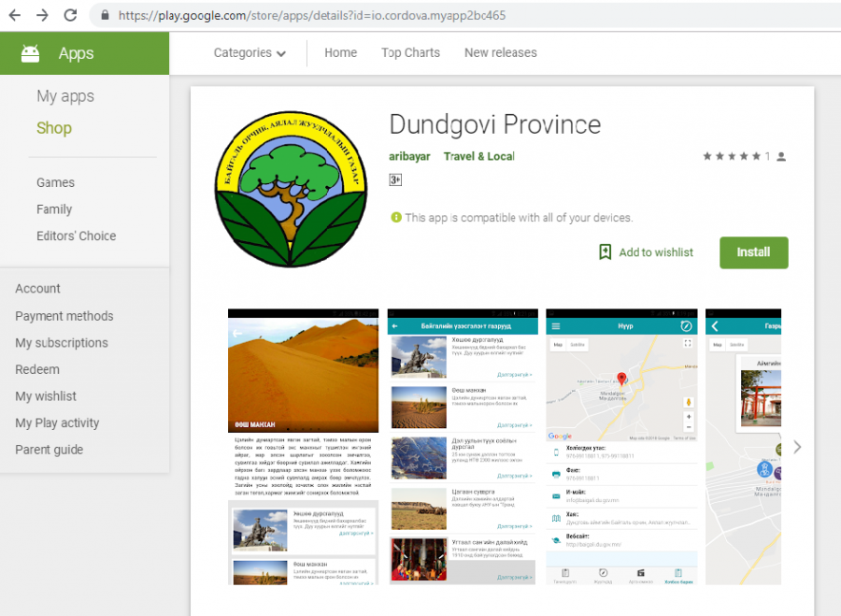This screenshot has height=616, width=841.
Task: Open the My wishlist link
Action: (46, 396)
